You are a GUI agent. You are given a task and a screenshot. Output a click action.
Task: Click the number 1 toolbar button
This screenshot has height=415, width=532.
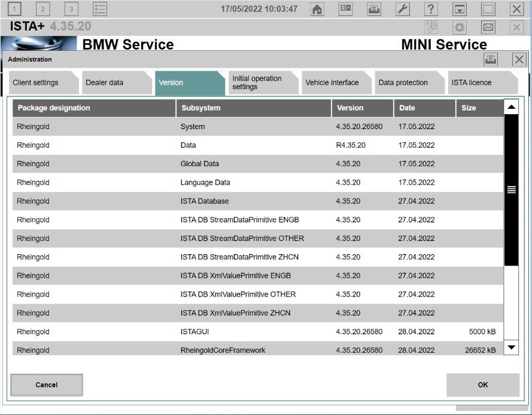point(14,9)
